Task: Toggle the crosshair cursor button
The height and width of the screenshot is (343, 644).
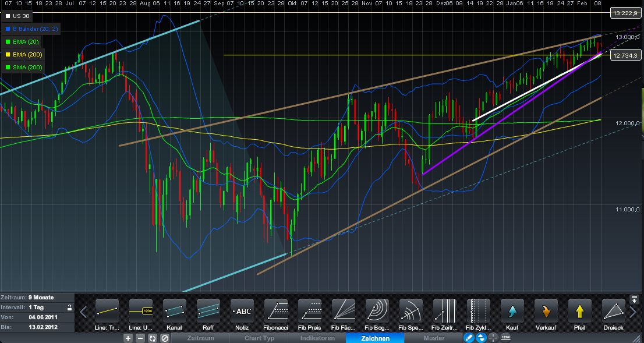Action: coord(493,338)
